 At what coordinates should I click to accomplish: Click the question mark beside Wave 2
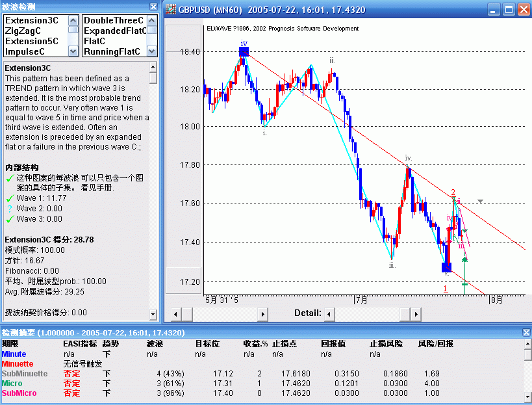10,209
